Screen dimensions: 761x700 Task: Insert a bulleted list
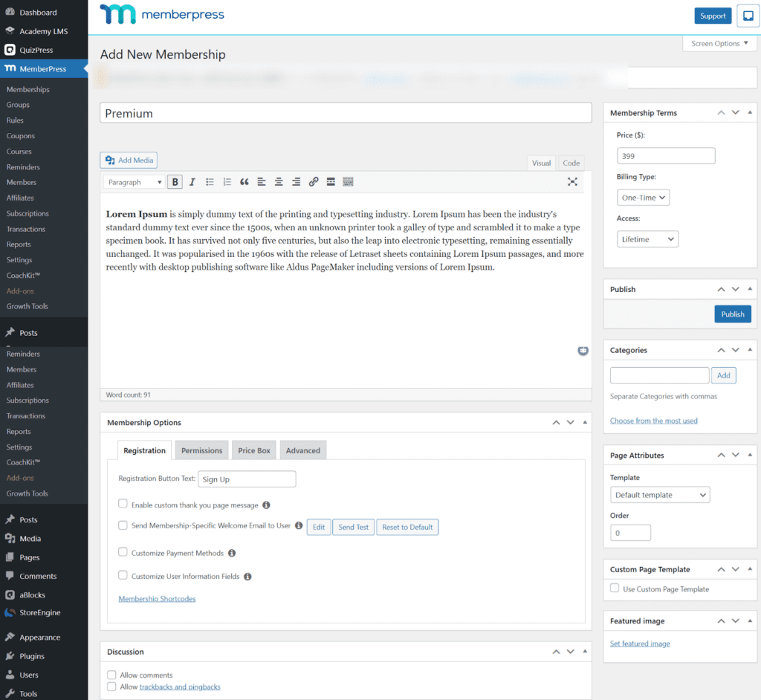(x=210, y=181)
